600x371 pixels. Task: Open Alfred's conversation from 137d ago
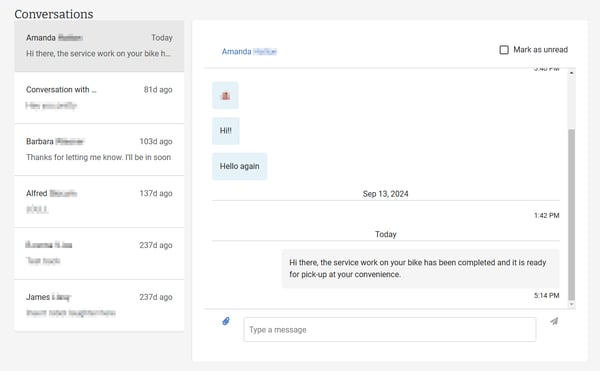pyautogui.click(x=99, y=202)
